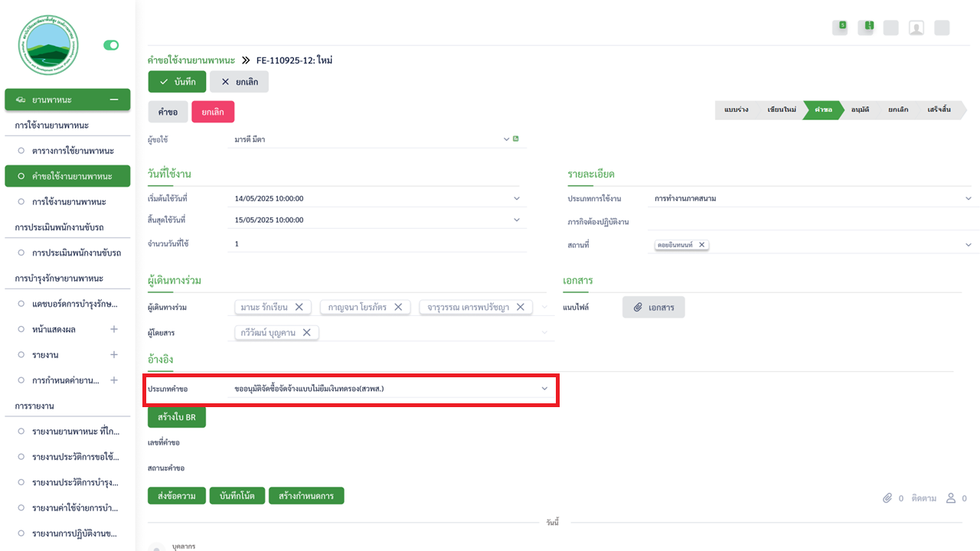
Task: Click the followers person icon at bottom right
Action: (951, 498)
